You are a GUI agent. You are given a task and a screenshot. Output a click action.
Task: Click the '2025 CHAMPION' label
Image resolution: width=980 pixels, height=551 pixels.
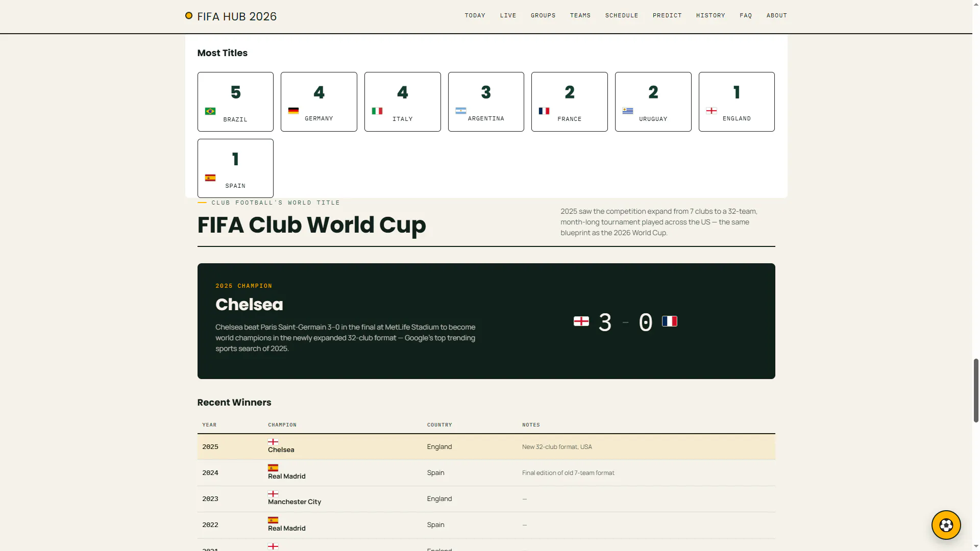(244, 286)
